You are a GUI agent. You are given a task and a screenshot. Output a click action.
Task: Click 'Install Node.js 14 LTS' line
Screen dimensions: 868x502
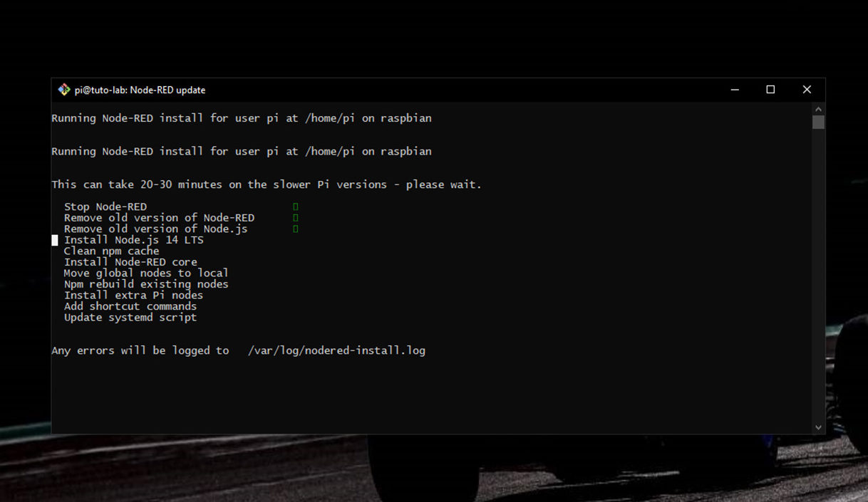click(134, 240)
